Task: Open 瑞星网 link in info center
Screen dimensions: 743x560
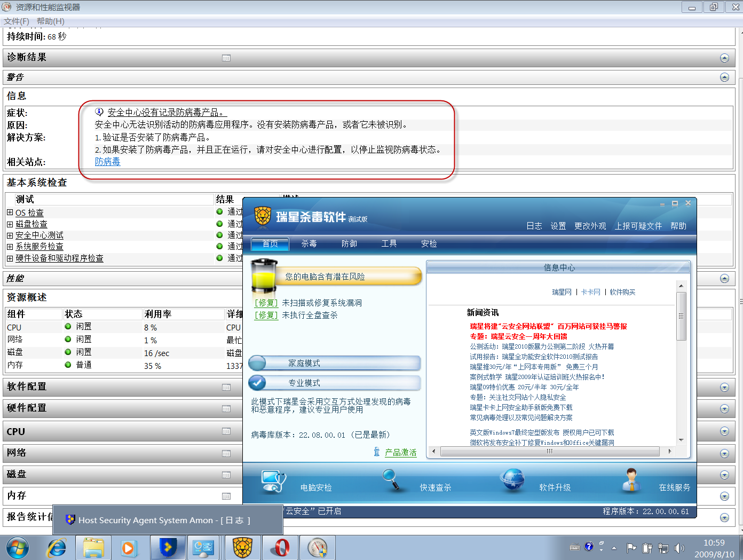Action: [x=562, y=292]
